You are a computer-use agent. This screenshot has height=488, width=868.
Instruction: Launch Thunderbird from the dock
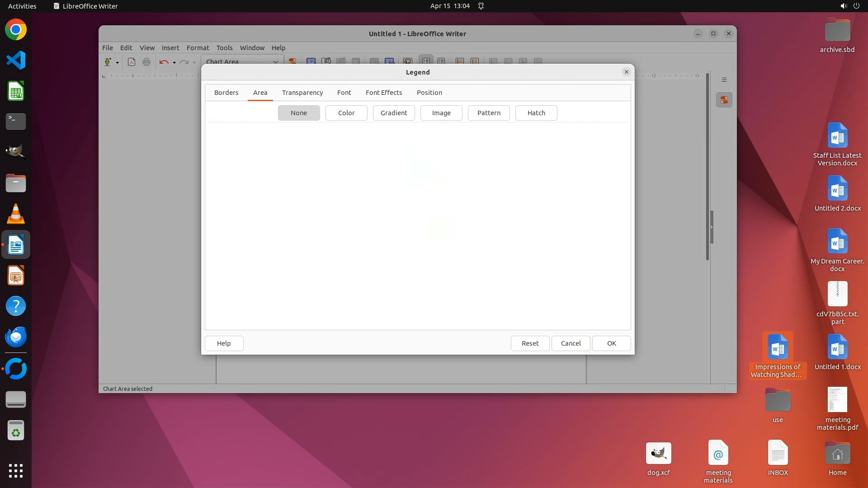(x=16, y=337)
